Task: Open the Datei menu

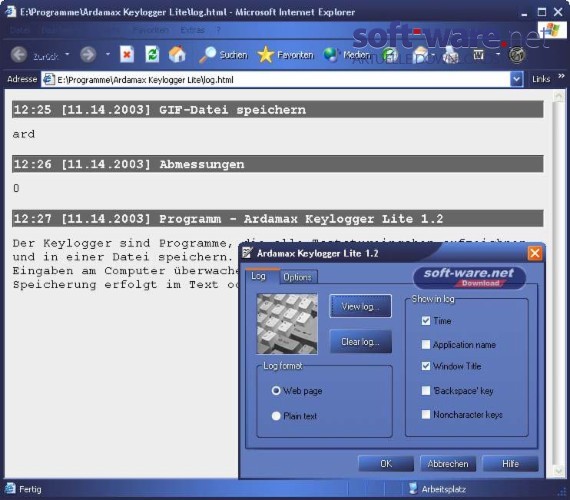Action: click(x=20, y=30)
